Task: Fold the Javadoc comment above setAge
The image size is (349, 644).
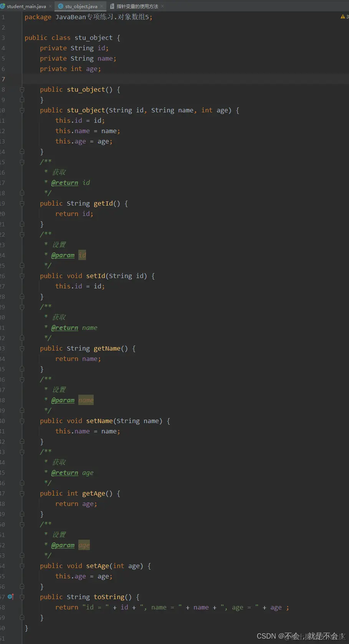Action: [22, 524]
